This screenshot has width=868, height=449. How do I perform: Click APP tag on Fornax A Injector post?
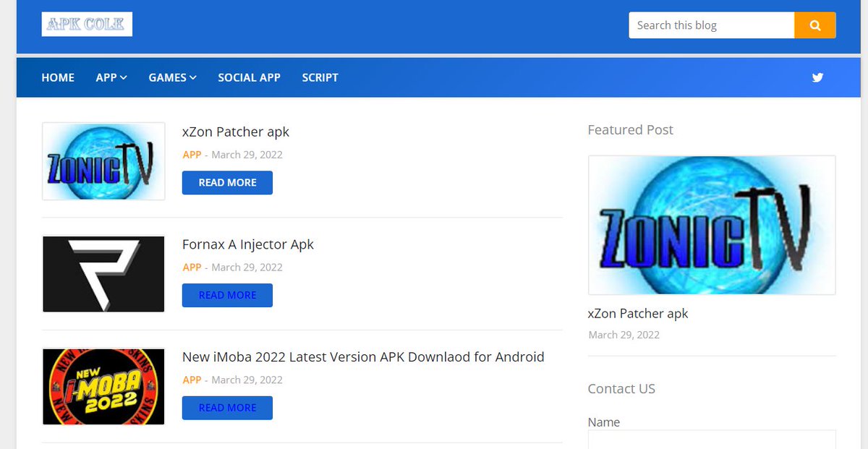point(192,268)
